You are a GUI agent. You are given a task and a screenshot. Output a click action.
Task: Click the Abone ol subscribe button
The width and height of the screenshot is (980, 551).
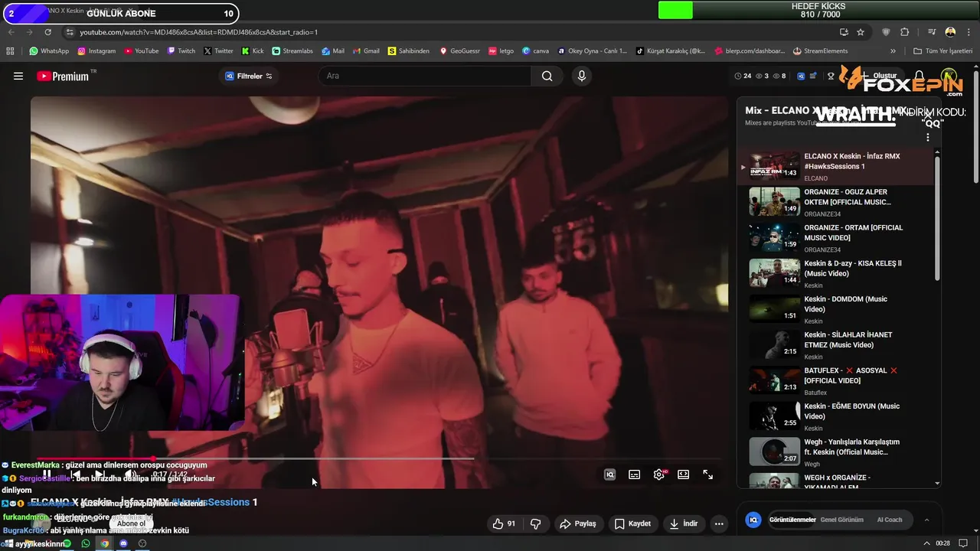[x=131, y=523]
